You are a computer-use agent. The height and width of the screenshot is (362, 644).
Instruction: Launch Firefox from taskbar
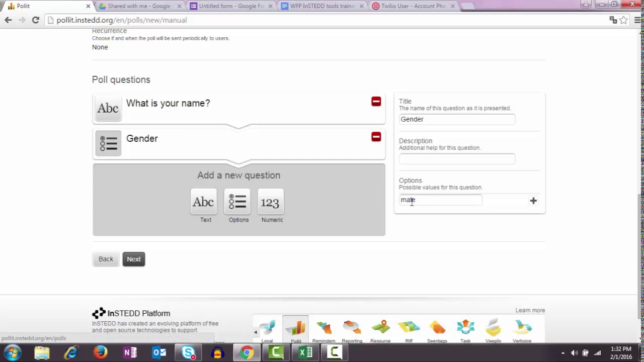click(100, 352)
